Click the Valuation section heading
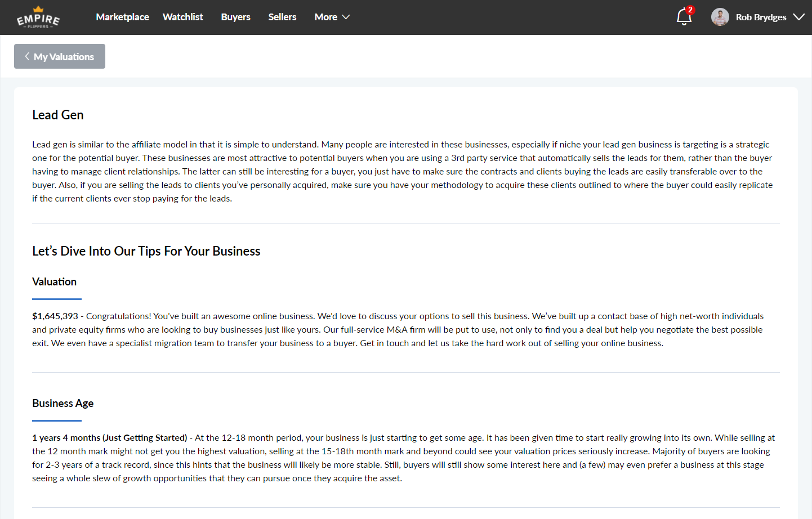This screenshot has width=812, height=519. (54, 281)
